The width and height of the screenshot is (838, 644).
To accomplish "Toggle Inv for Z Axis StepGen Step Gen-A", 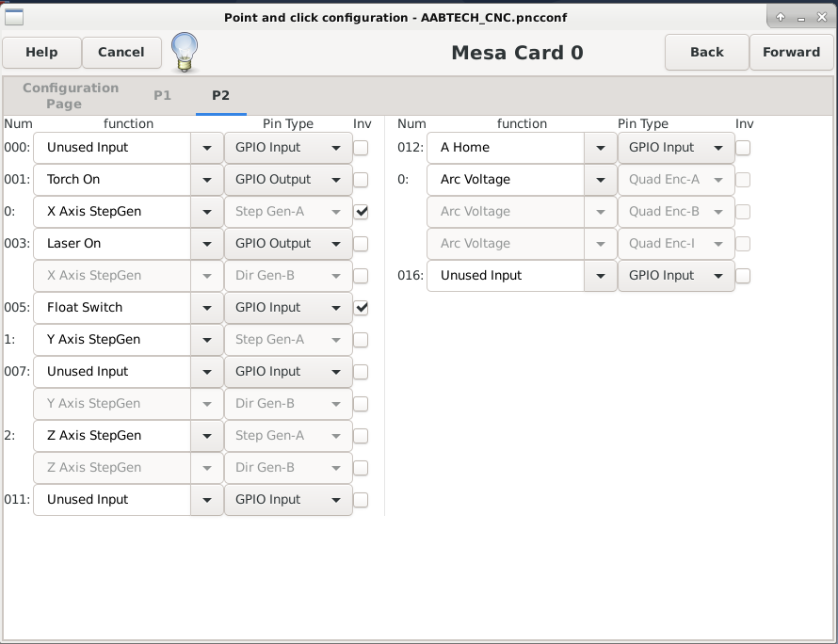I will tap(361, 436).
